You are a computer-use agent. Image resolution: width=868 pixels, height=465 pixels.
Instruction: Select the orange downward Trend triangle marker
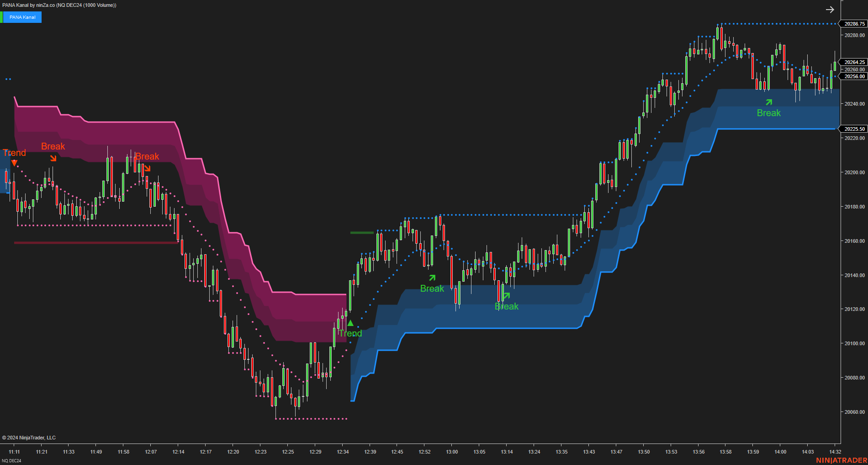click(14, 163)
